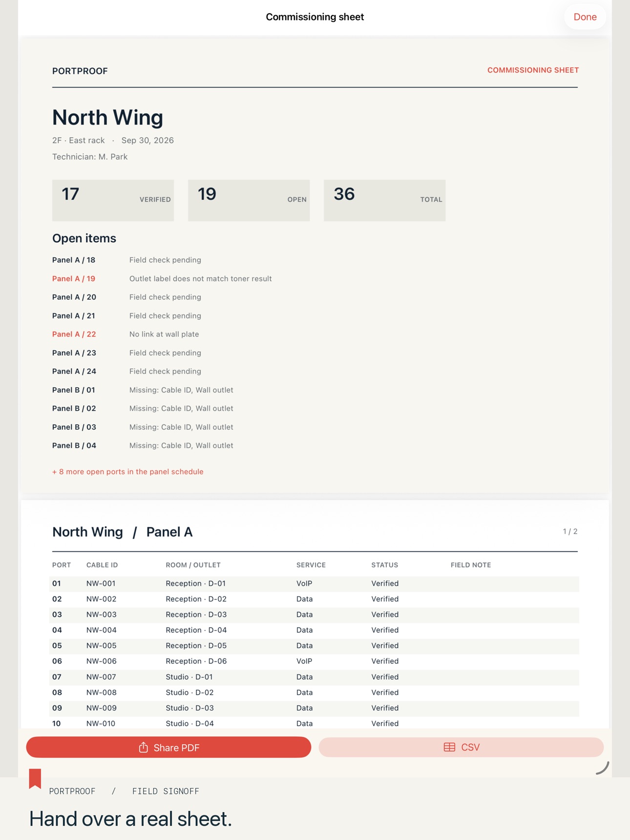Click open item 'Panel A / 18'
This screenshot has height=840, width=630.
(74, 260)
